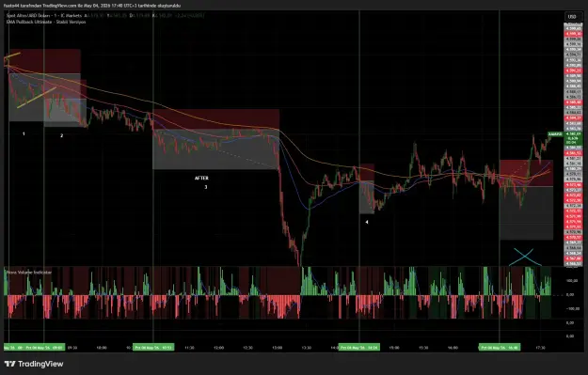Select the SMA Pullback Ultimate indicator legend
Viewport: 588px width, 375px height.
tap(46, 22)
